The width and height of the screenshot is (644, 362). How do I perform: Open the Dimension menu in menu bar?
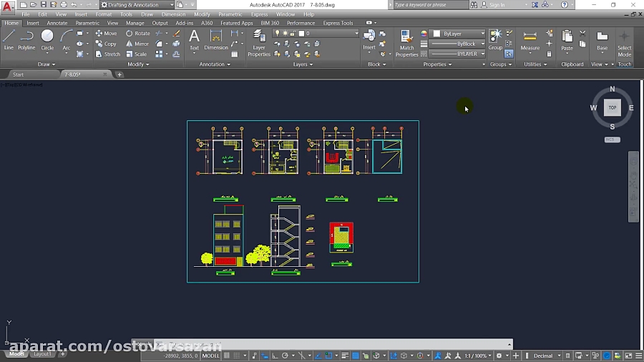[x=173, y=14]
